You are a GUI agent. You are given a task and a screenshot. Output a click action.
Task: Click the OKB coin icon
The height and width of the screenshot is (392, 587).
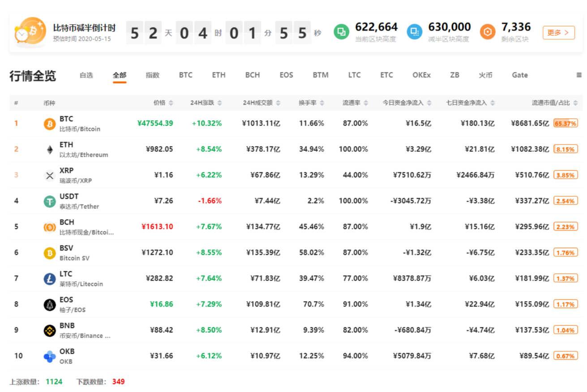click(50, 357)
